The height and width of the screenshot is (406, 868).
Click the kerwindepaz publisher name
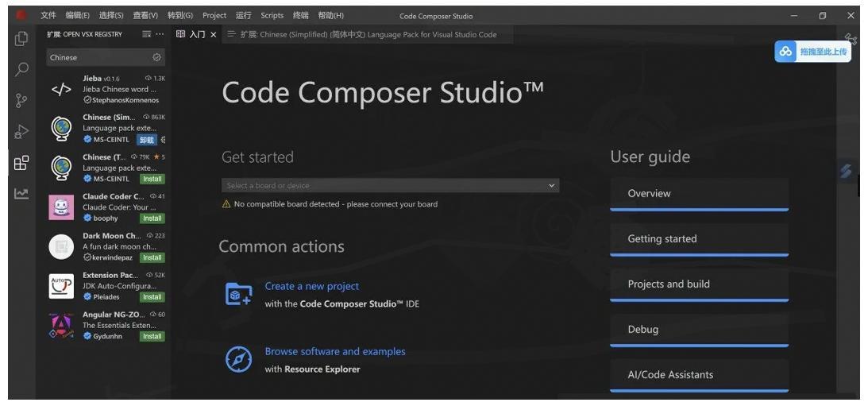(x=114, y=257)
